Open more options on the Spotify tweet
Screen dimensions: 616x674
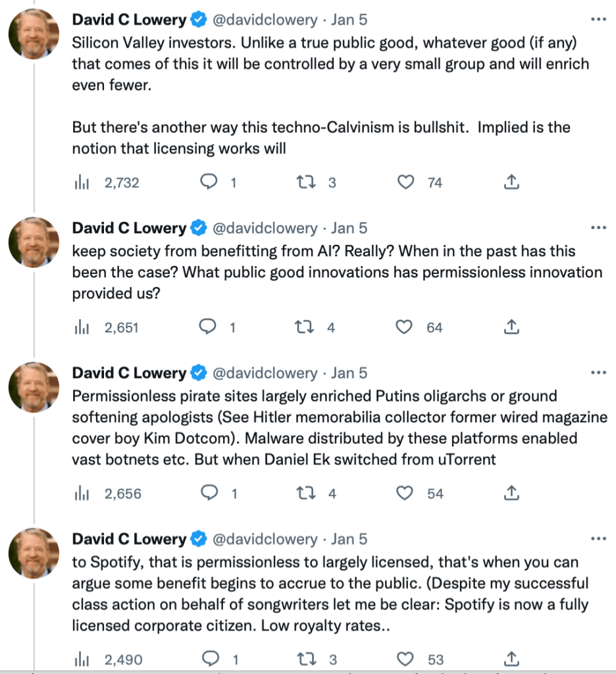click(598, 538)
